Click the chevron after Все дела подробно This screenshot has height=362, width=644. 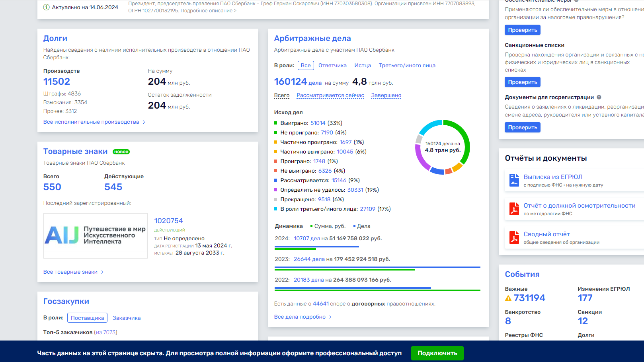330,317
